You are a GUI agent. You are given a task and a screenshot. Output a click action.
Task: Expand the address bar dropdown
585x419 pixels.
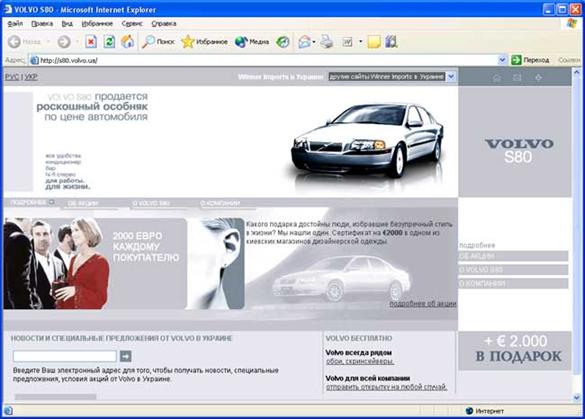(502, 60)
